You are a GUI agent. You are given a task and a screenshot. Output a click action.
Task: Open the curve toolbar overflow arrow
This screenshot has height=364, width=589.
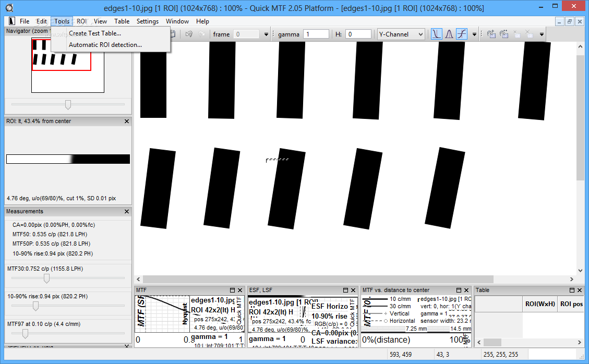tap(474, 34)
